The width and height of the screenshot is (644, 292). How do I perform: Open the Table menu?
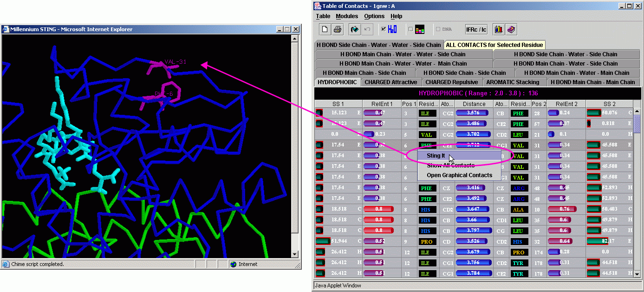tap(323, 16)
